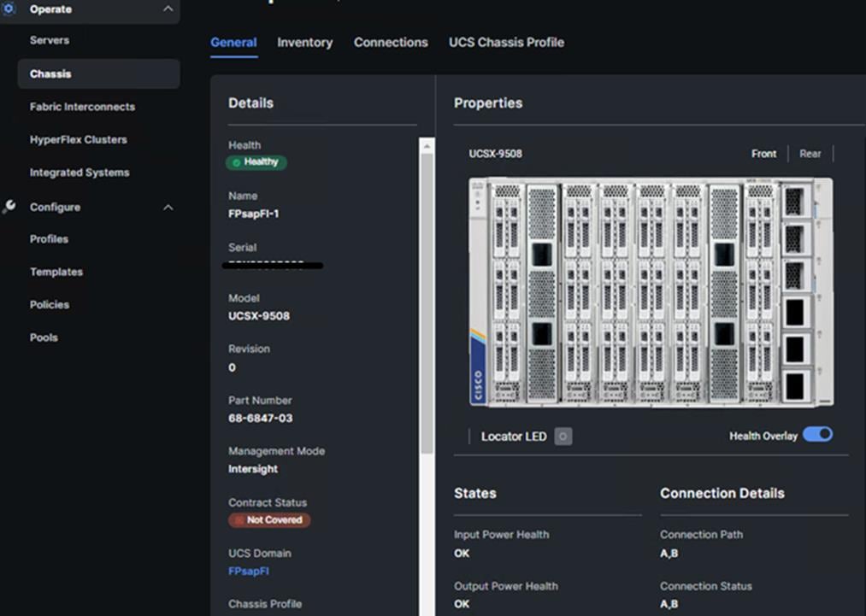Open Profiles under Configure

point(49,239)
